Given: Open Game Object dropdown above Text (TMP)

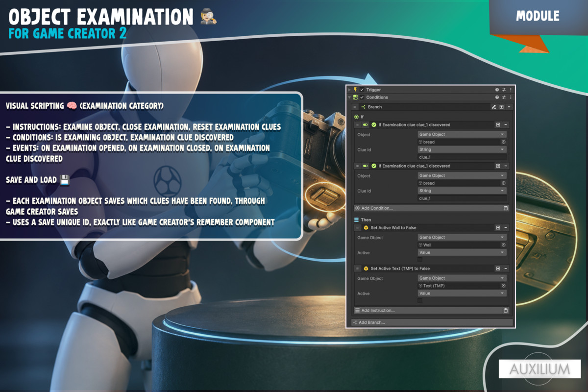Looking at the screenshot, I should (x=462, y=278).
